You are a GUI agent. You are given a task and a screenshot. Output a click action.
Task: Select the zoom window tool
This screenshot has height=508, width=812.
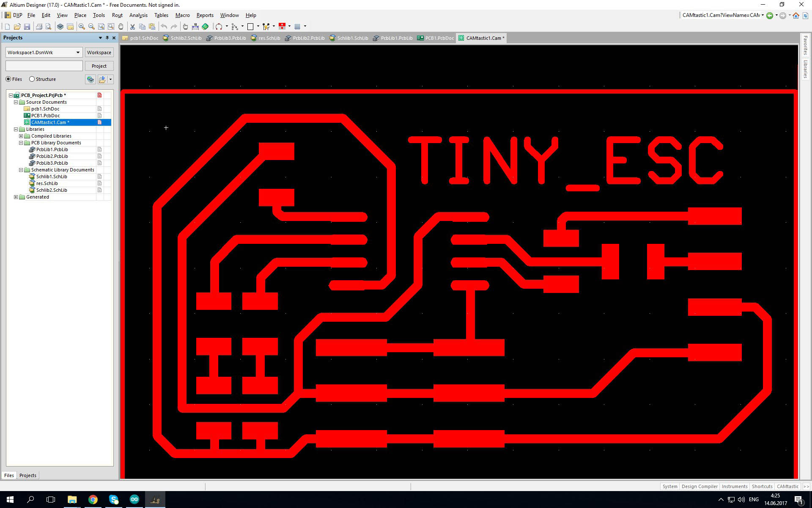tap(101, 27)
